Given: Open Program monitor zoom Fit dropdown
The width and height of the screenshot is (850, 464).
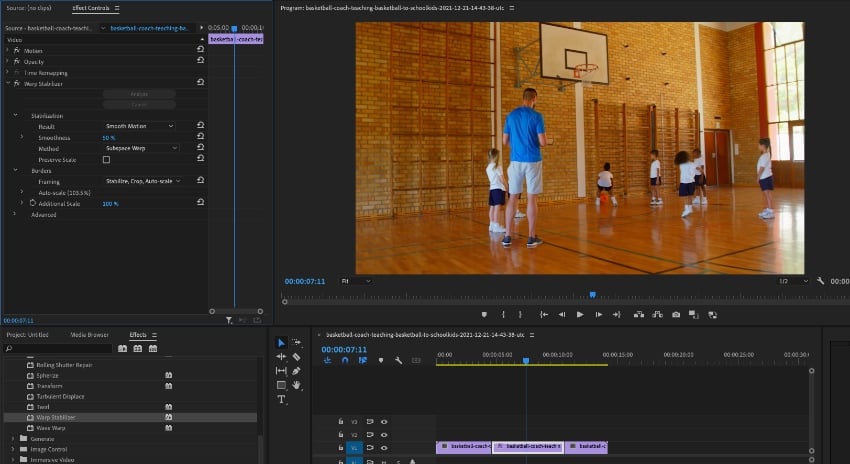Looking at the screenshot, I should coord(355,281).
